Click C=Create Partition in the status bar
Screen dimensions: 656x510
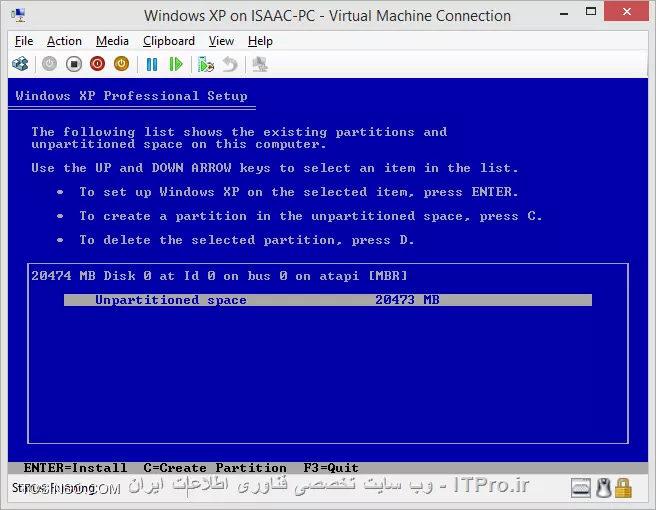click(215, 468)
